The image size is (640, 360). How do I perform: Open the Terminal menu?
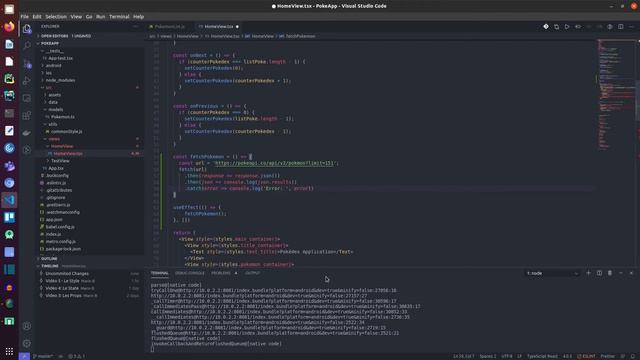pyautogui.click(x=119, y=17)
